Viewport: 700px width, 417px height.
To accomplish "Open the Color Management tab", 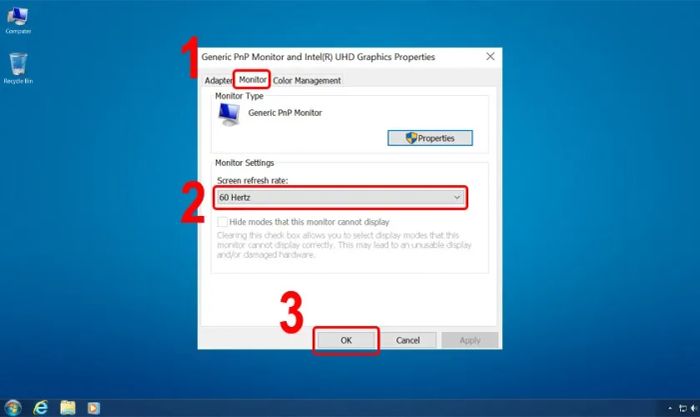I will [307, 80].
